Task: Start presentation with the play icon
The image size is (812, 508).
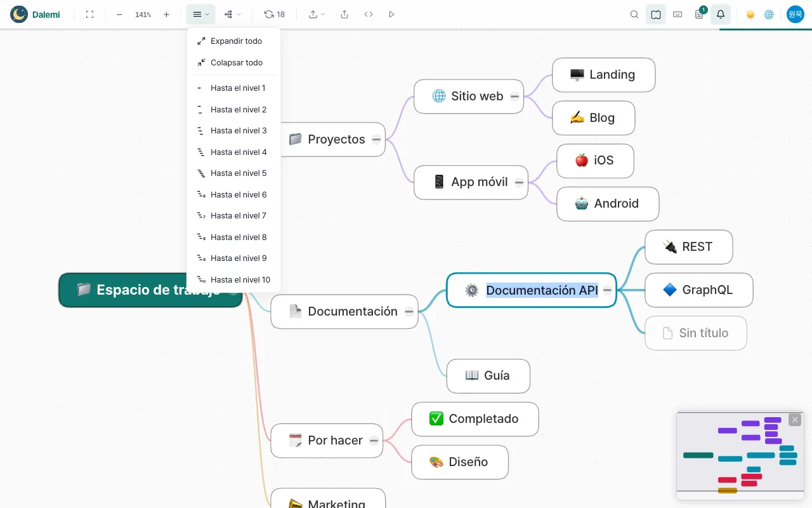Action: click(x=391, y=14)
